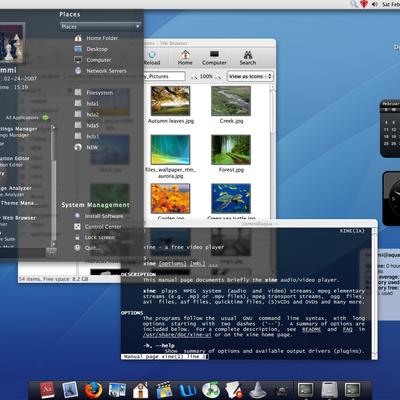The image size is (400, 400).
Task: Click the volume speaker icon in top panel
Action: pyautogui.click(x=375, y=4)
